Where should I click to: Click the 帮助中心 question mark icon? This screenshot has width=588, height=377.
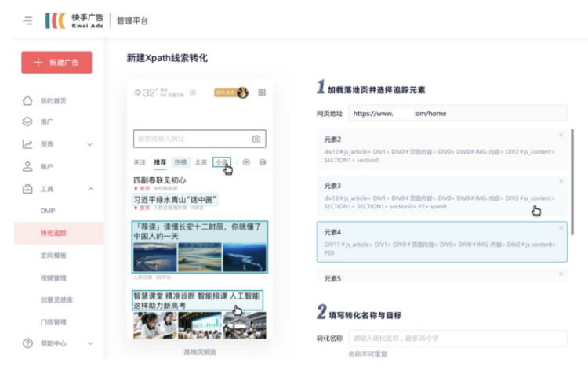pos(27,343)
